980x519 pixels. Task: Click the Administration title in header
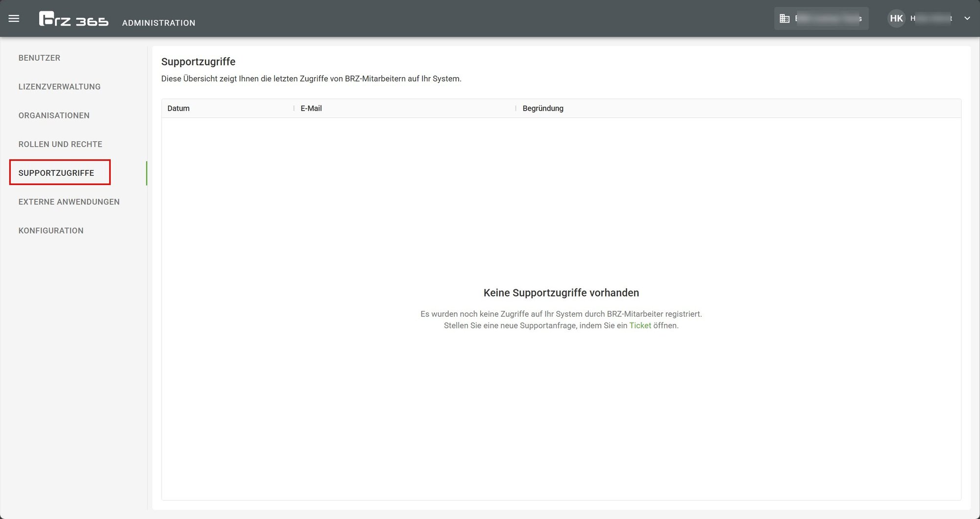pos(159,23)
